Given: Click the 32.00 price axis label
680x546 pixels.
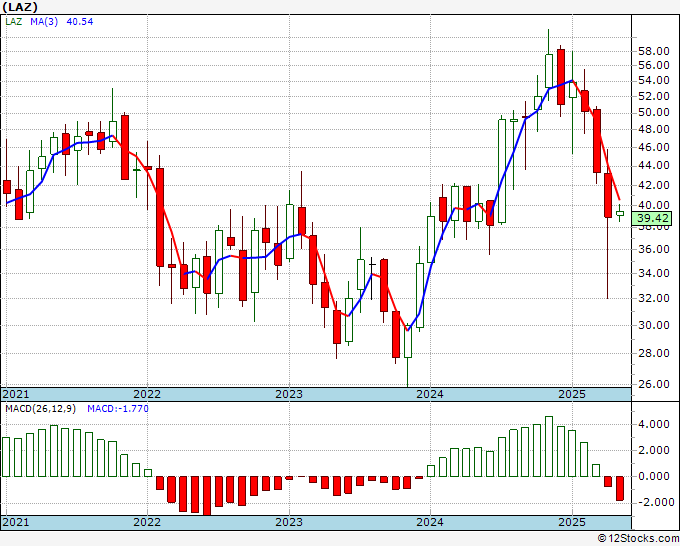Looking at the screenshot, I should [654, 298].
